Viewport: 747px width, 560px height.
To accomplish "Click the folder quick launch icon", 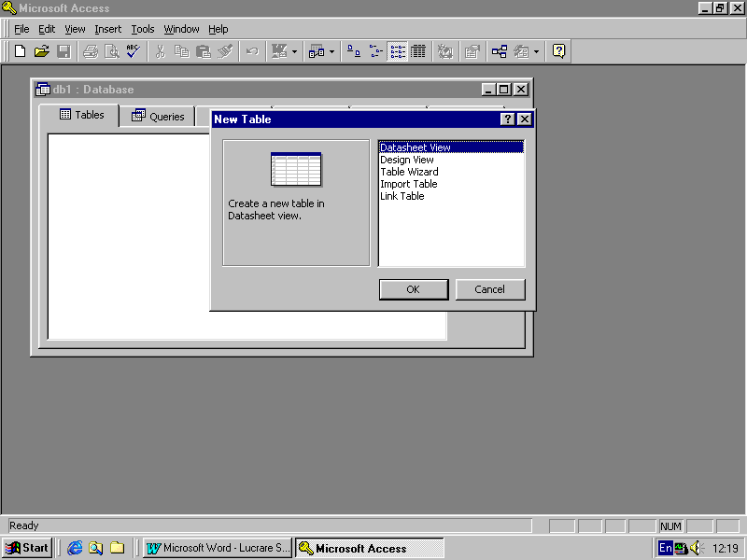I will (x=118, y=548).
